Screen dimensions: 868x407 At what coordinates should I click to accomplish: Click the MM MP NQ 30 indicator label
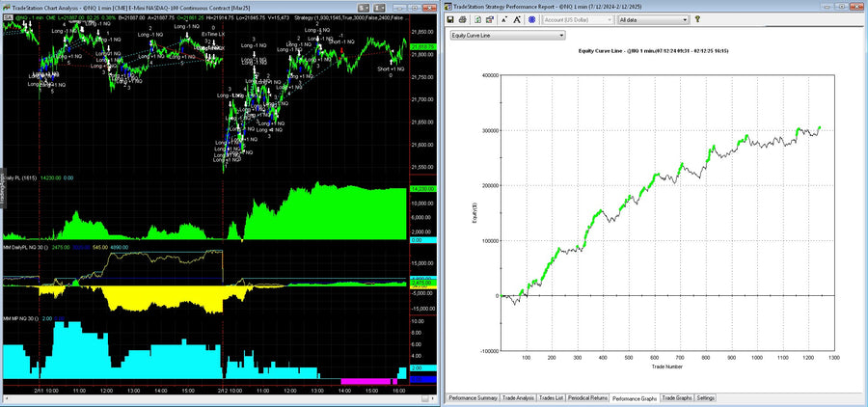click(19, 318)
